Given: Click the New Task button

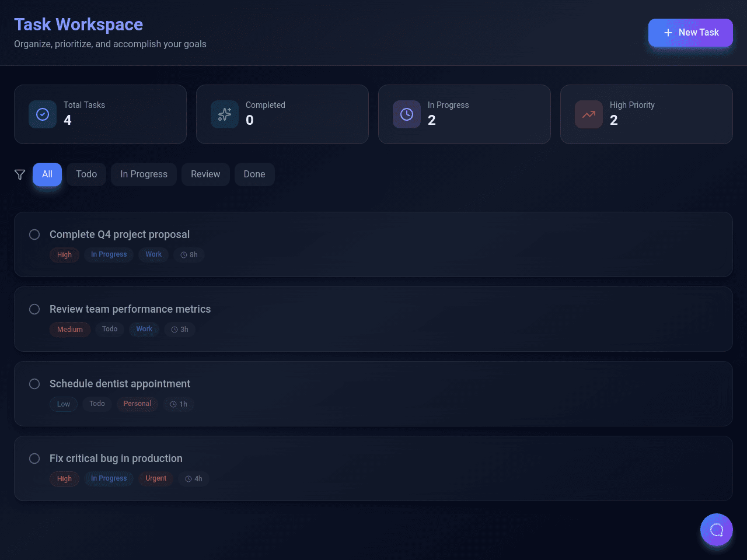Looking at the screenshot, I should tap(690, 33).
